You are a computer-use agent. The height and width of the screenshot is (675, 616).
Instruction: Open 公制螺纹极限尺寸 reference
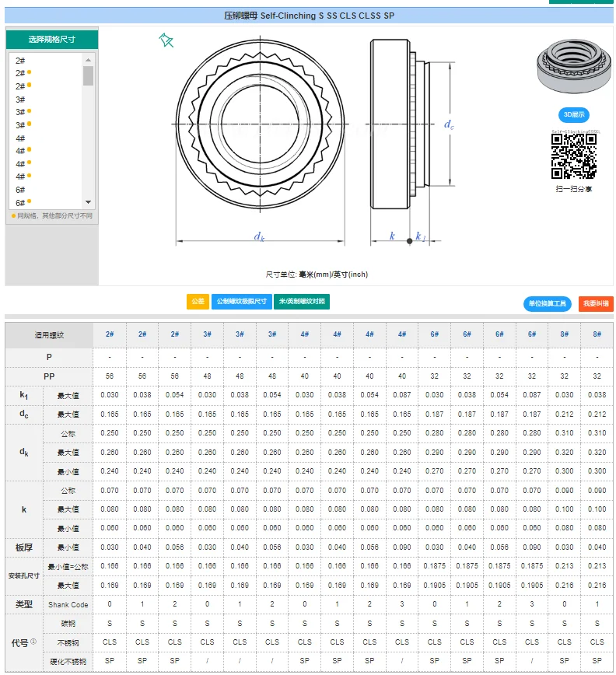pos(240,302)
